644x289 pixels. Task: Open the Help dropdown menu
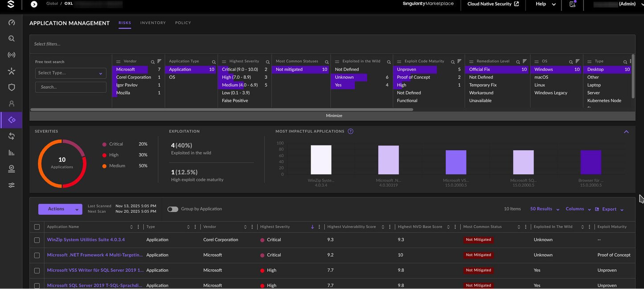[x=545, y=4]
